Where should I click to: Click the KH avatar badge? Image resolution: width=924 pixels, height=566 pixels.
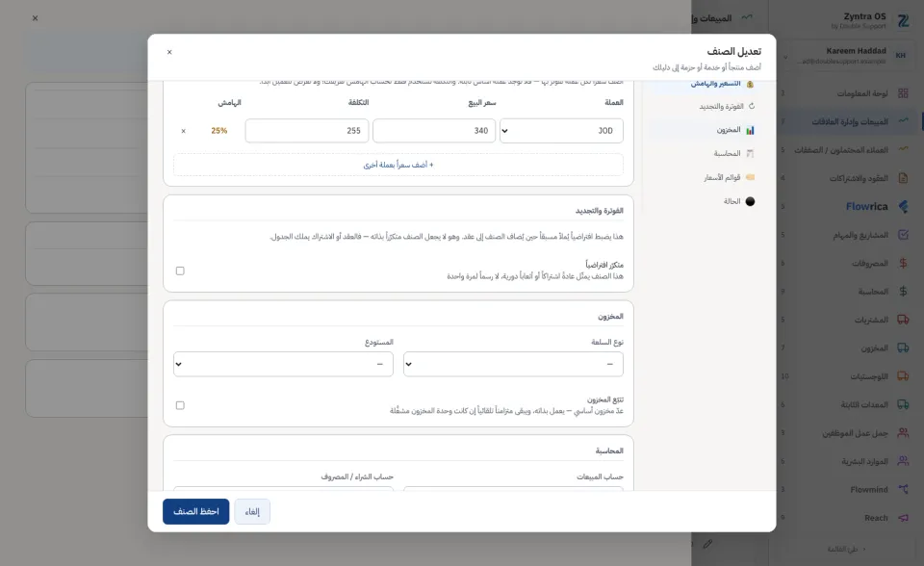point(901,56)
